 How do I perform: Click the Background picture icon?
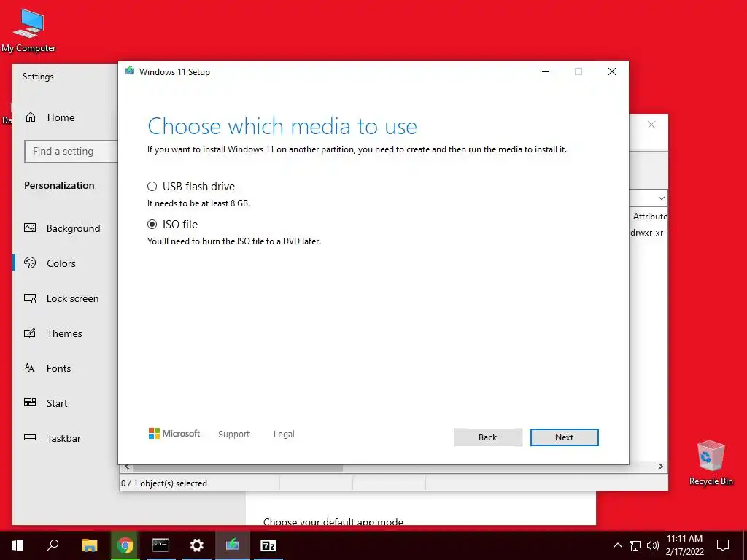[30, 227]
